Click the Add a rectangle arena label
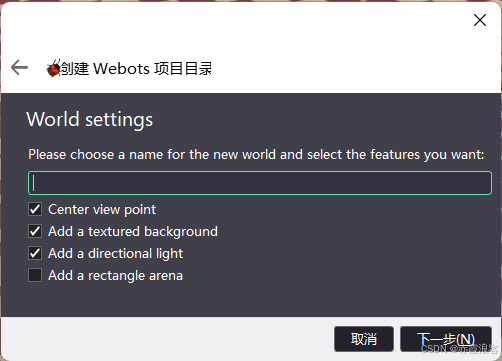 (x=116, y=276)
